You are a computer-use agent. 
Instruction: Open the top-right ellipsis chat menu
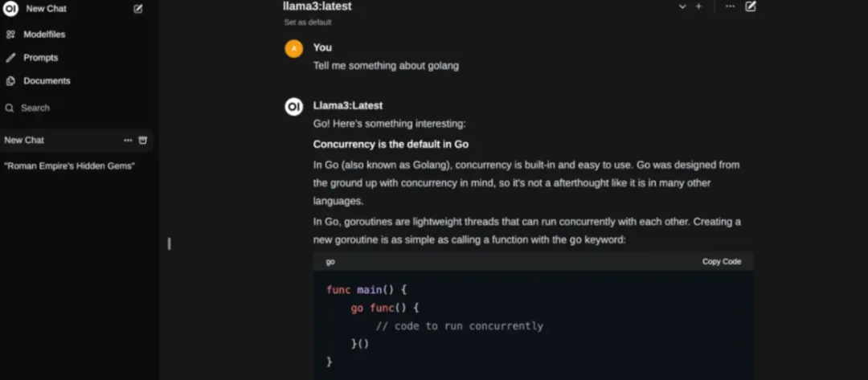(x=730, y=6)
